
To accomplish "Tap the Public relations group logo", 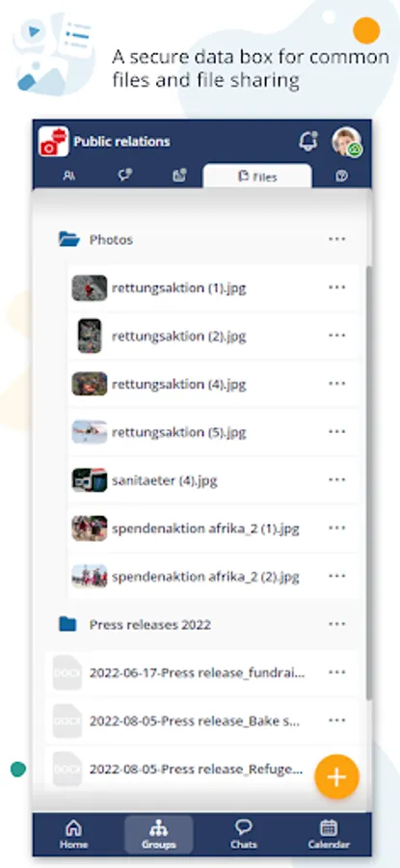I will tap(54, 142).
